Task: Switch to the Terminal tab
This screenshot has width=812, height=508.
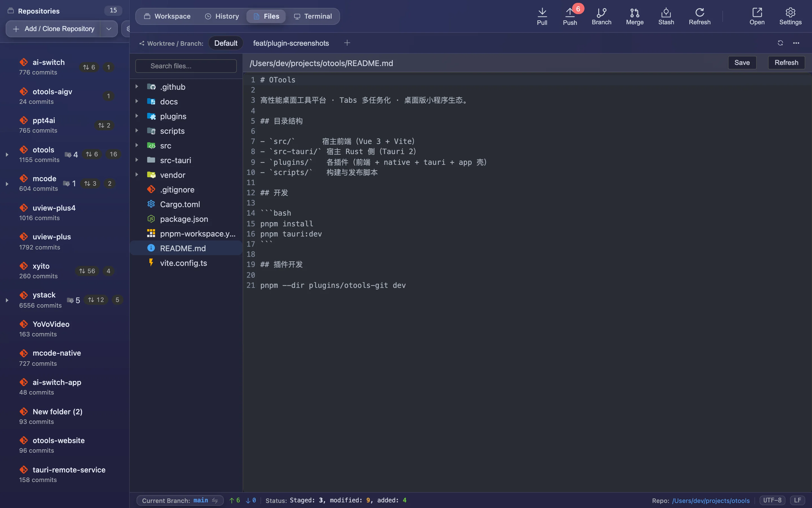Action: (313, 16)
